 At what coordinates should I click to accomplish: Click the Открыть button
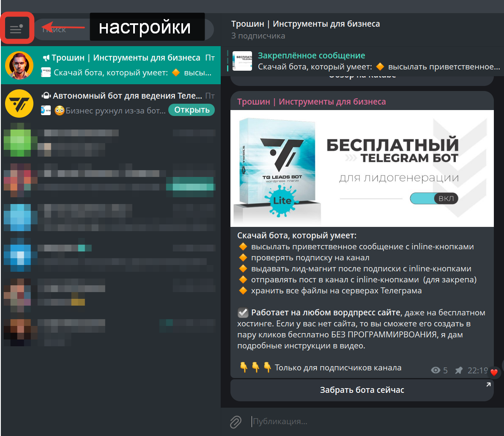192,110
